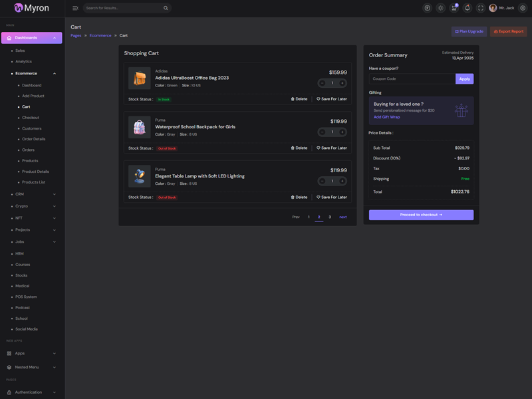Open the settings gear in header
Screen dimensions: 532x399
tap(523, 8)
